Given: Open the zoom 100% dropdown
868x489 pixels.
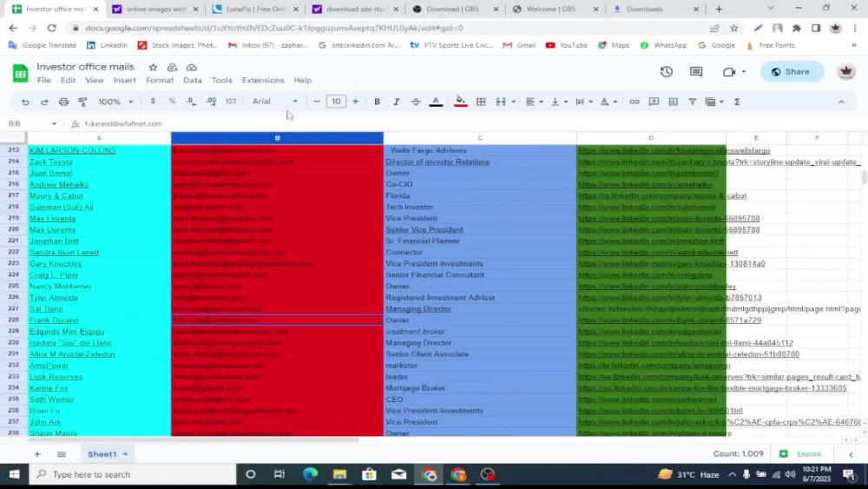Looking at the screenshot, I should tap(115, 102).
